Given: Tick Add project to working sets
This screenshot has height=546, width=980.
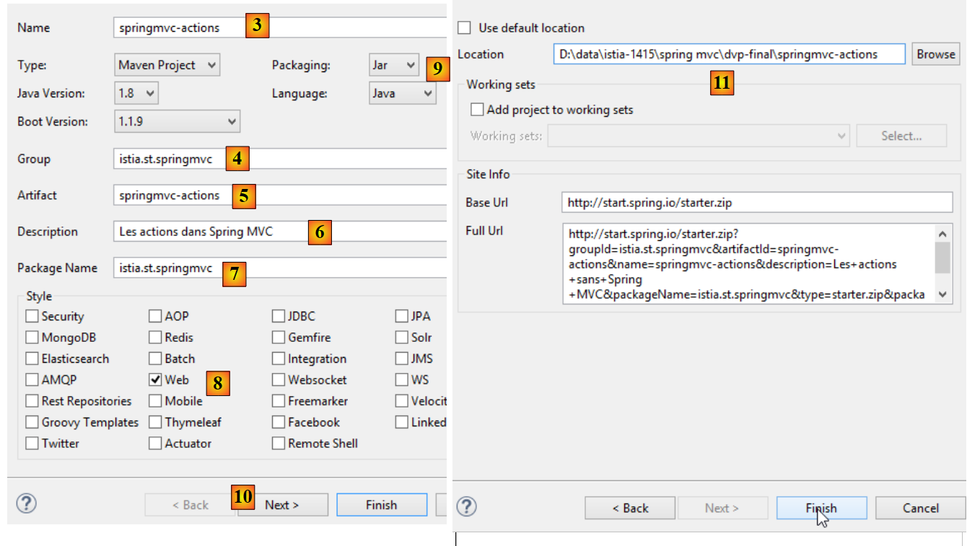Looking at the screenshot, I should tap(477, 110).
